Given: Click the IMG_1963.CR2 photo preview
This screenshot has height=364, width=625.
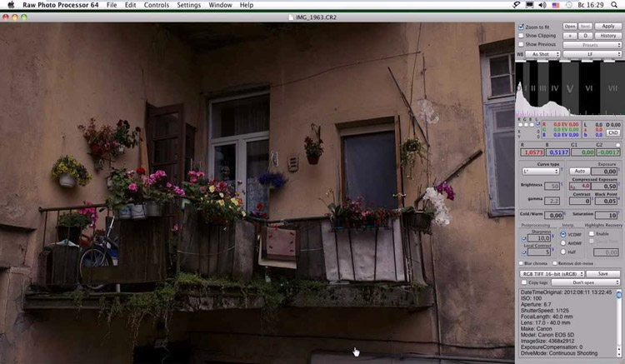Looking at the screenshot, I should 257,192.
